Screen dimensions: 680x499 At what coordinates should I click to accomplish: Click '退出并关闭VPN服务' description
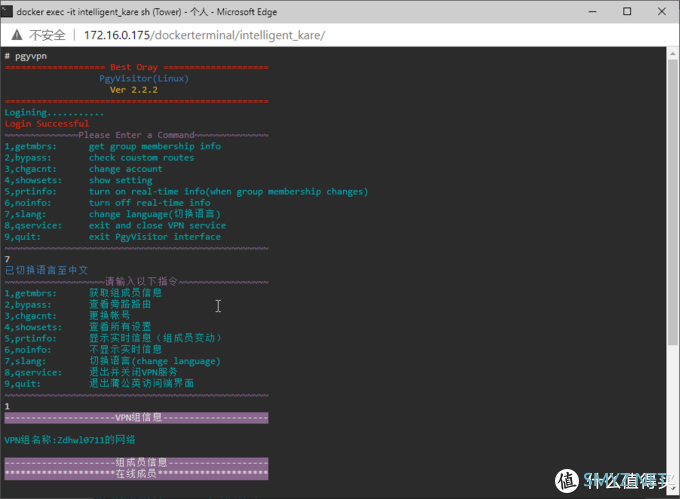point(134,372)
